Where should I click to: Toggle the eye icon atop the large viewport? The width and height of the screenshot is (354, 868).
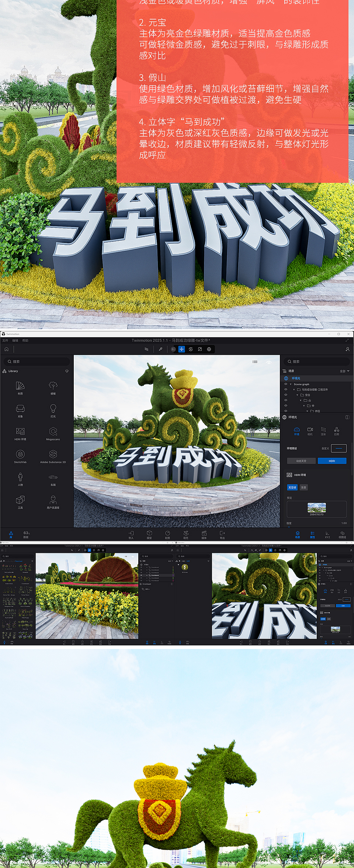pos(269,362)
